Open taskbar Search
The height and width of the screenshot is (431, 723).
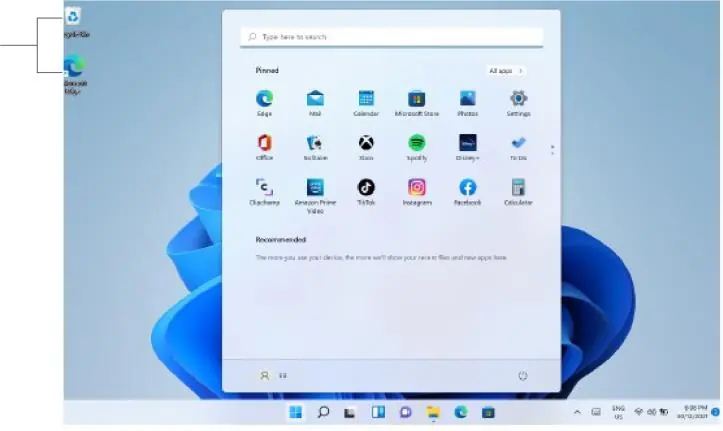point(323,412)
